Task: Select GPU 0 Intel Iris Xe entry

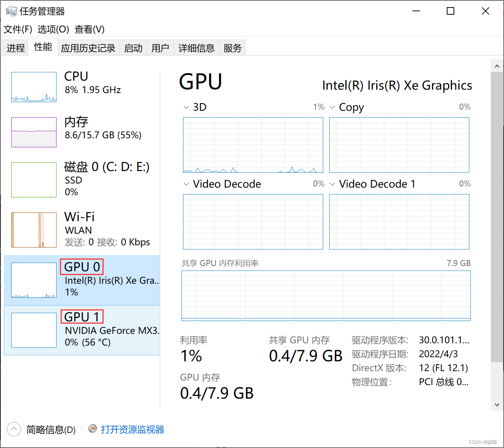Action: point(82,280)
